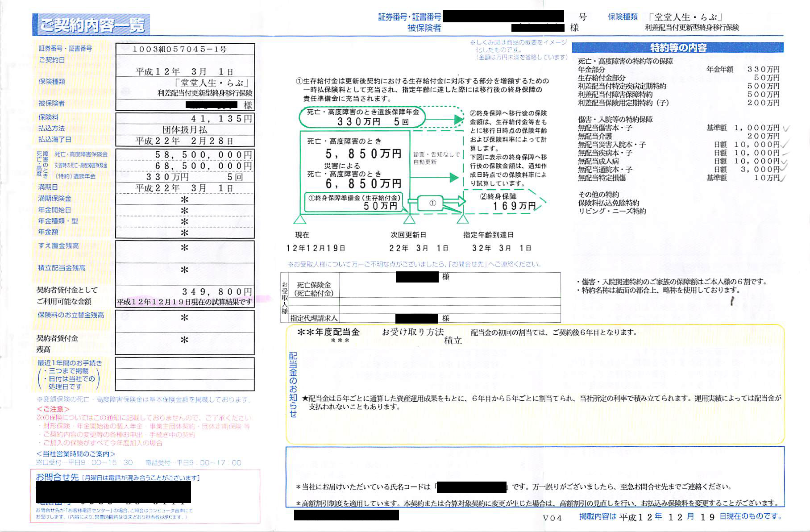Click the 遺族保障年金 330万円 5回 oval
The image size is (810, 532).
[x=362, y=117]
